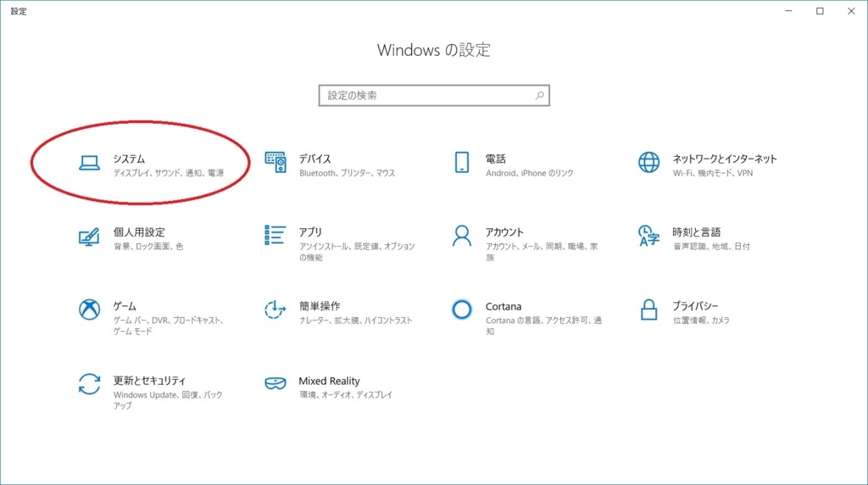Click the Wi-Fi、機内モード、VPN description
The width and height of the screenshot is (868, 485).
pos(713,173)
